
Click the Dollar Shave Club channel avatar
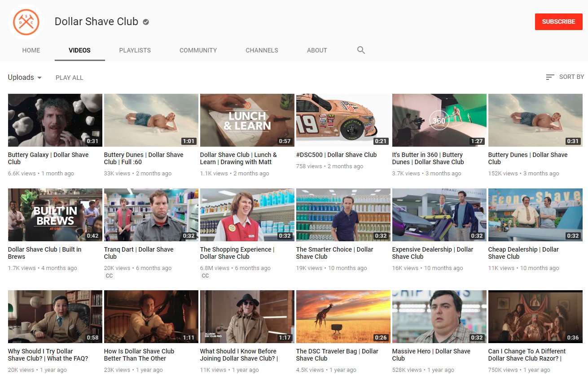(26, 22)
